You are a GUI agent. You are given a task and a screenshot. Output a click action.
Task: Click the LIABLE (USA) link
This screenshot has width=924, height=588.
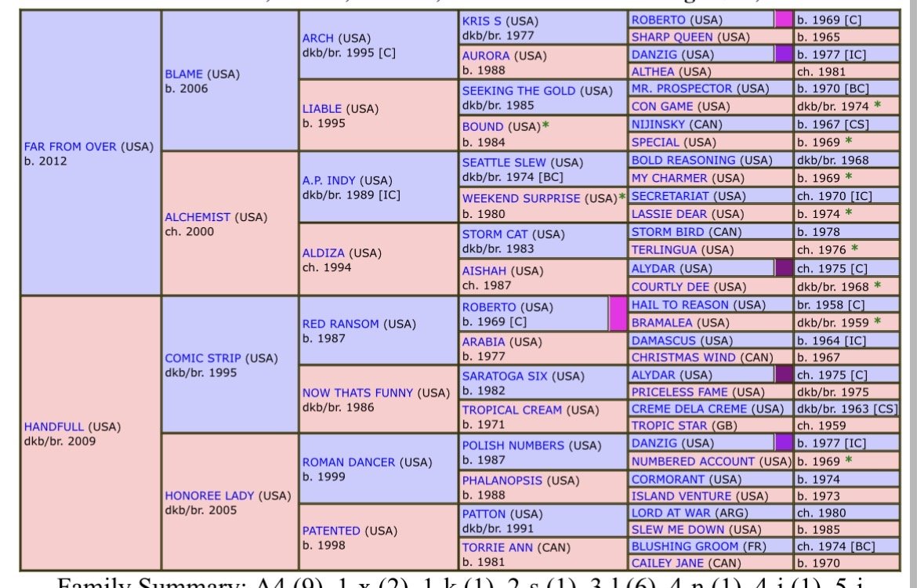[x=322, y=109]
